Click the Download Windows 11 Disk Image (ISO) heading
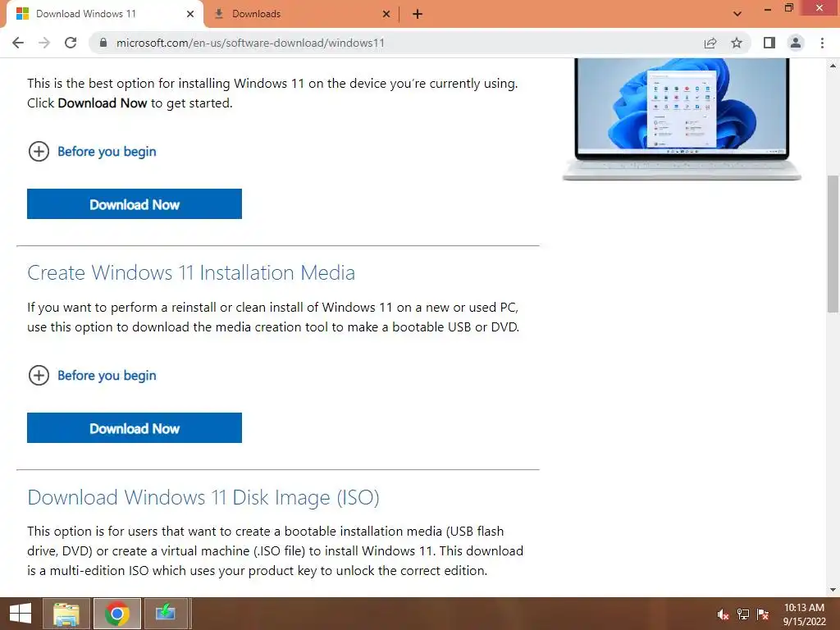840x630 pixels. 203,497
